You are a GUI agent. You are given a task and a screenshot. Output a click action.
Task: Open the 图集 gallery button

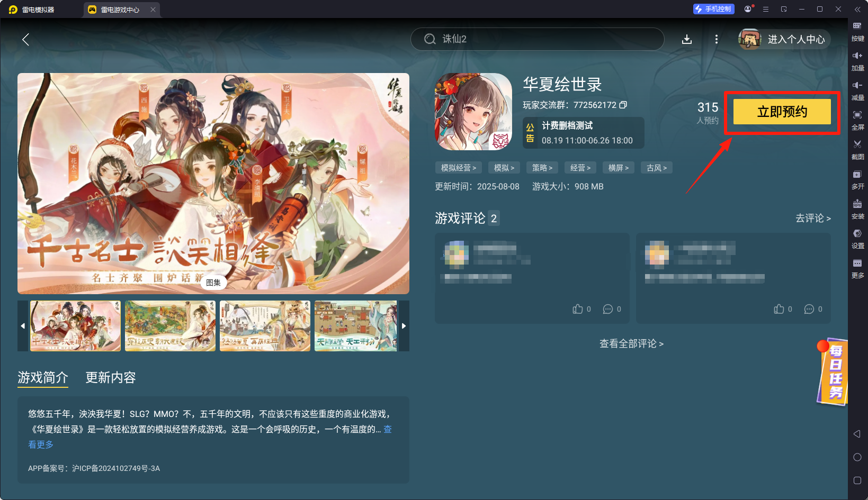click(x=213, y=283)
